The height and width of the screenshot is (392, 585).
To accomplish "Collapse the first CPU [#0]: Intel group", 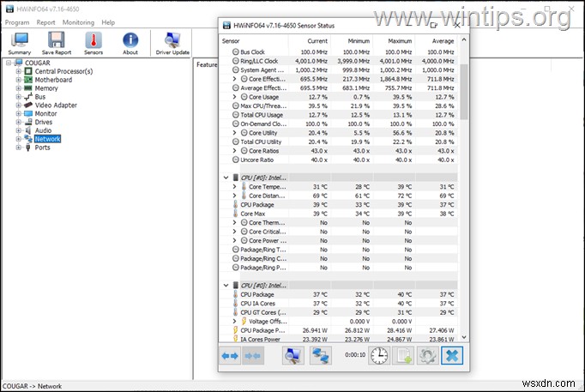I will pyautogui.click(x=226, y=178).
